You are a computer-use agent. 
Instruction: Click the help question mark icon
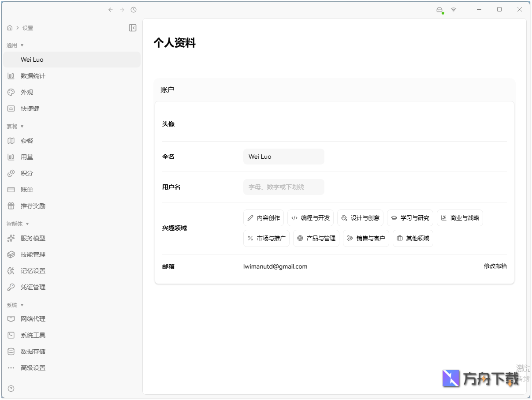pyautogui.click(x=10, y=389)
